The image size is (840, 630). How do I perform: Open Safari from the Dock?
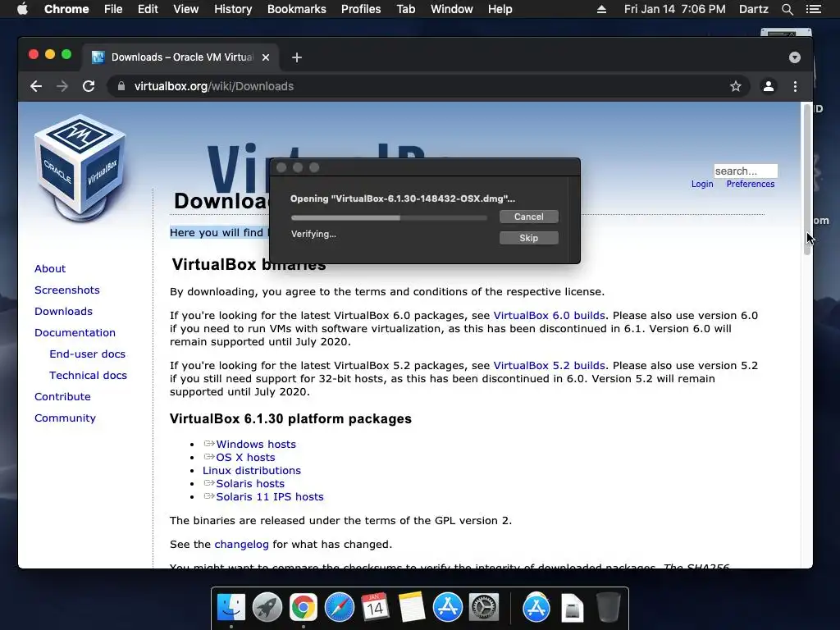coord(340,608)
